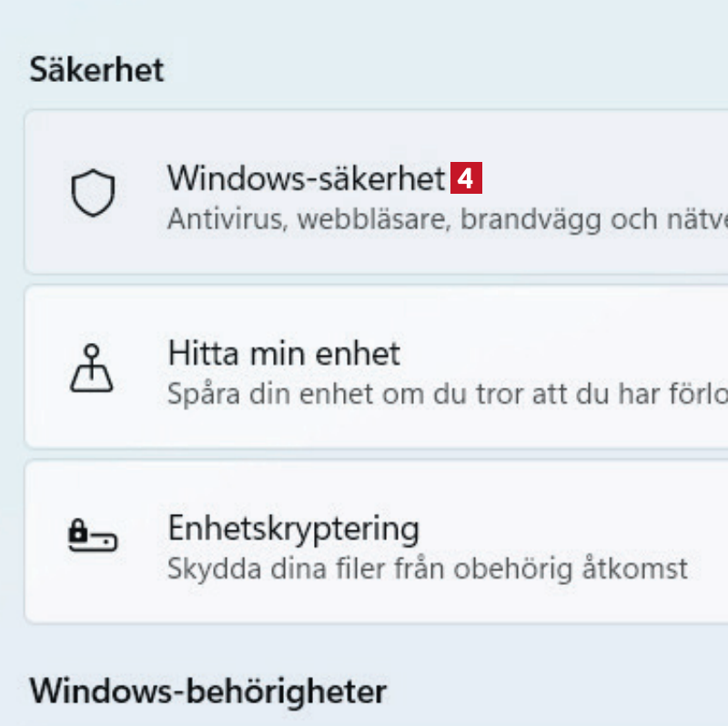Click the red number 4 badge

[465, 178]
